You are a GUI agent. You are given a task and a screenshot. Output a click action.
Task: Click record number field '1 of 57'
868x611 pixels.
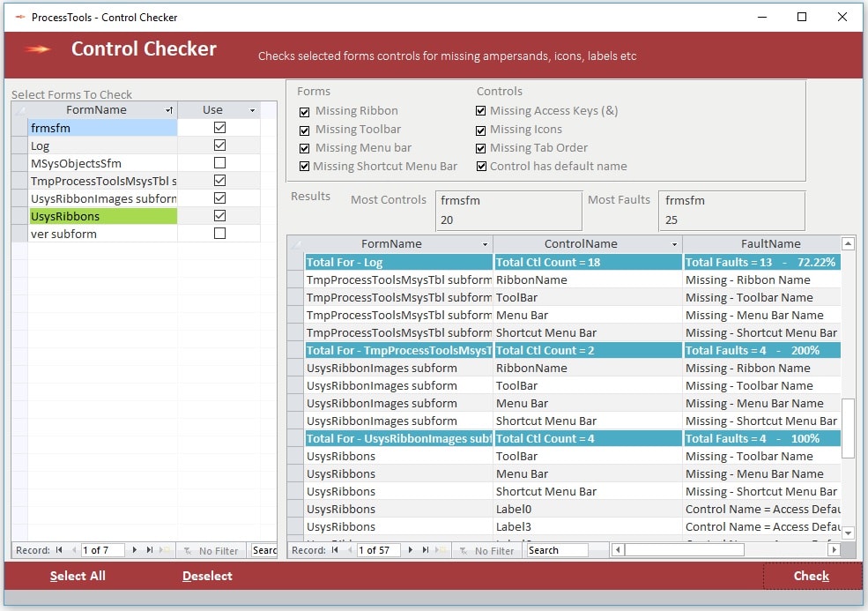(x=378, y=550)
